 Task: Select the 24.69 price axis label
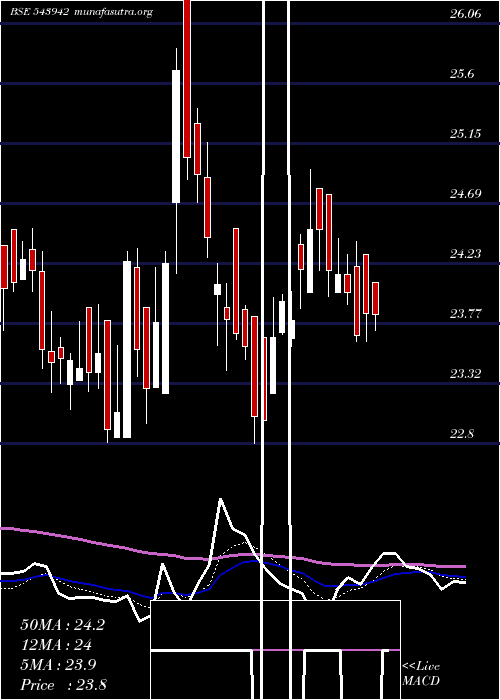point(466,194)
